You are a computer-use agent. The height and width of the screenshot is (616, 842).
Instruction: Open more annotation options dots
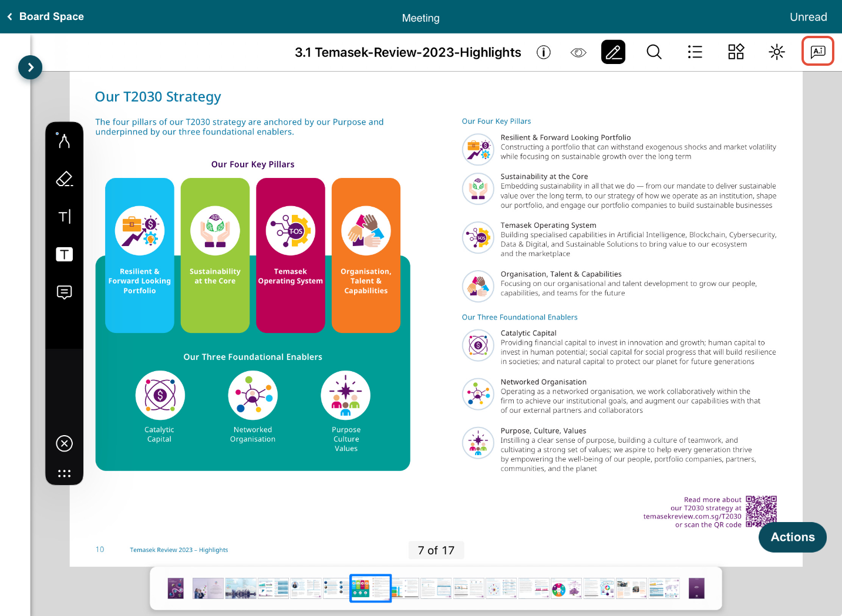(x=64, y=473)
